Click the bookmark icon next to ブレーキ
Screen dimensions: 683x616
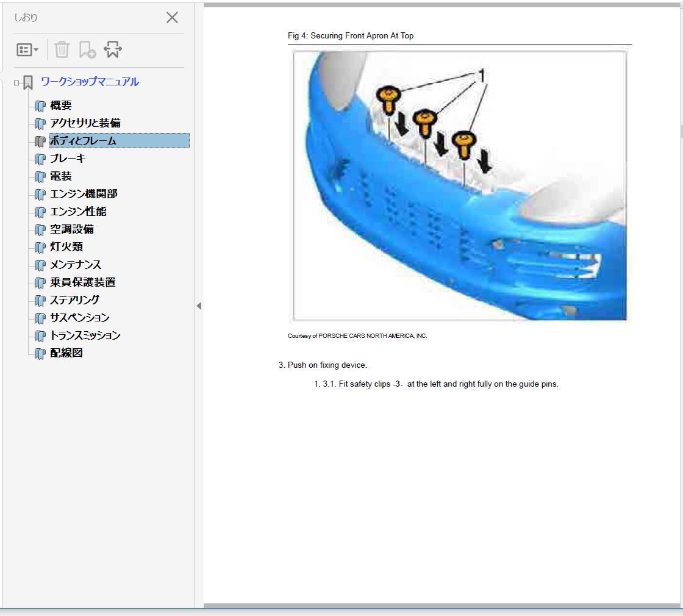click(x=40, y=159)
